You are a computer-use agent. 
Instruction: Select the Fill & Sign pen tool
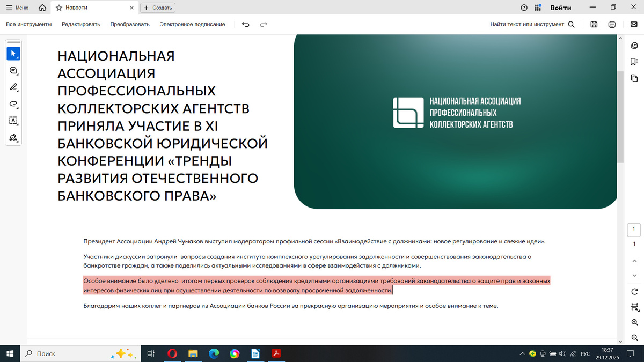click(13, 138)
